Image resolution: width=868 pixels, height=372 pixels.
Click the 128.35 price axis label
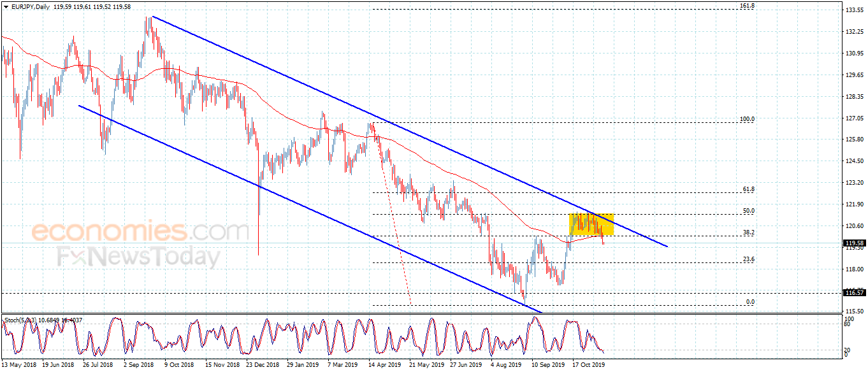coord(854,97)
